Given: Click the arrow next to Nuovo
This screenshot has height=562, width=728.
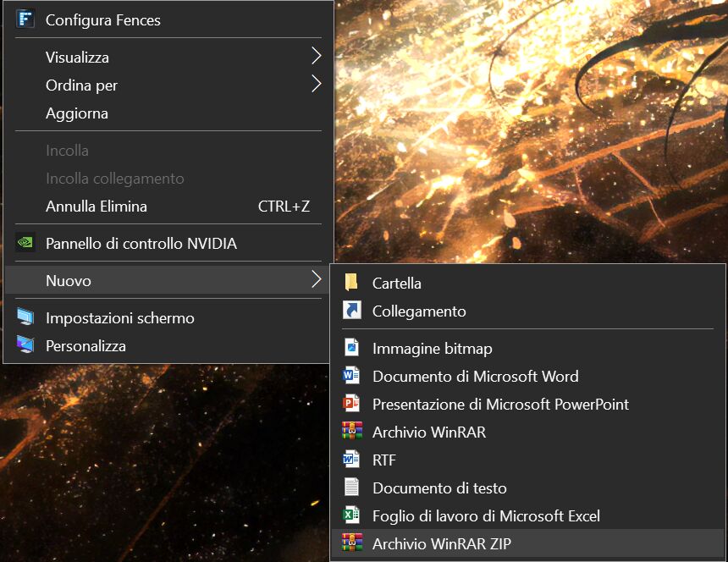Looking at the screenshot, I should pyautogui.click(x=317, y=279).
